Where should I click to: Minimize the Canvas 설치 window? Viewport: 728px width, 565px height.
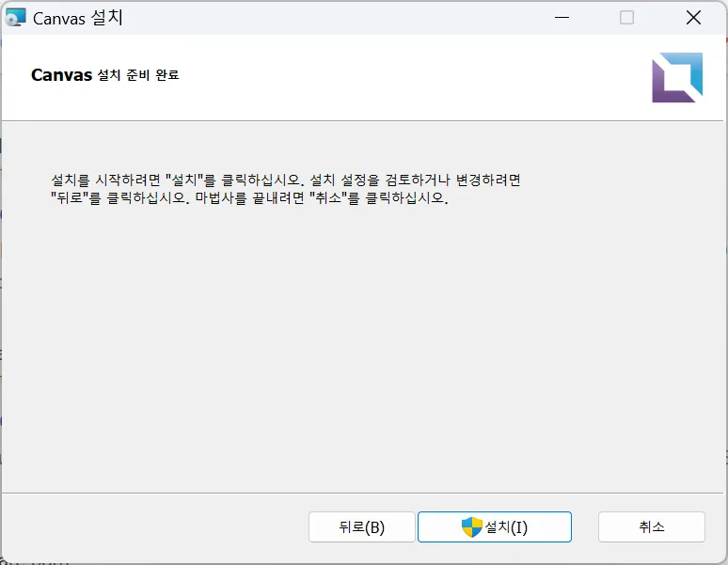pyautogui.click(x=562, y=18)
